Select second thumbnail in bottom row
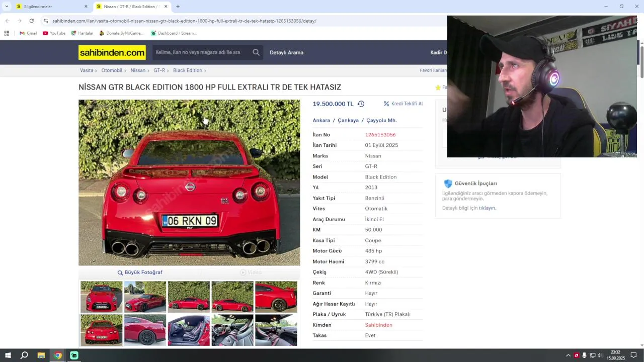Screen dimensions: 644x362 tap(145, 330)
